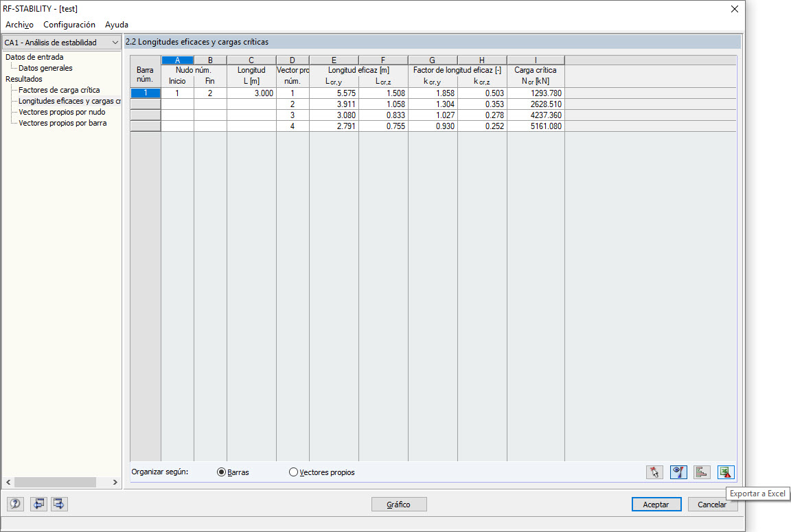
Task: Go to the previous table icon
Action: (x=38, y=504)
